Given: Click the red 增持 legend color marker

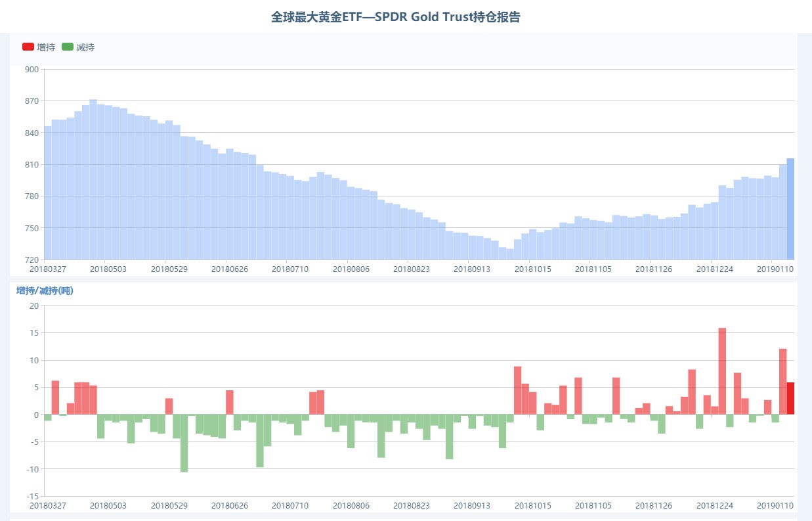Looking at the screenshot, I should (28, 47).
